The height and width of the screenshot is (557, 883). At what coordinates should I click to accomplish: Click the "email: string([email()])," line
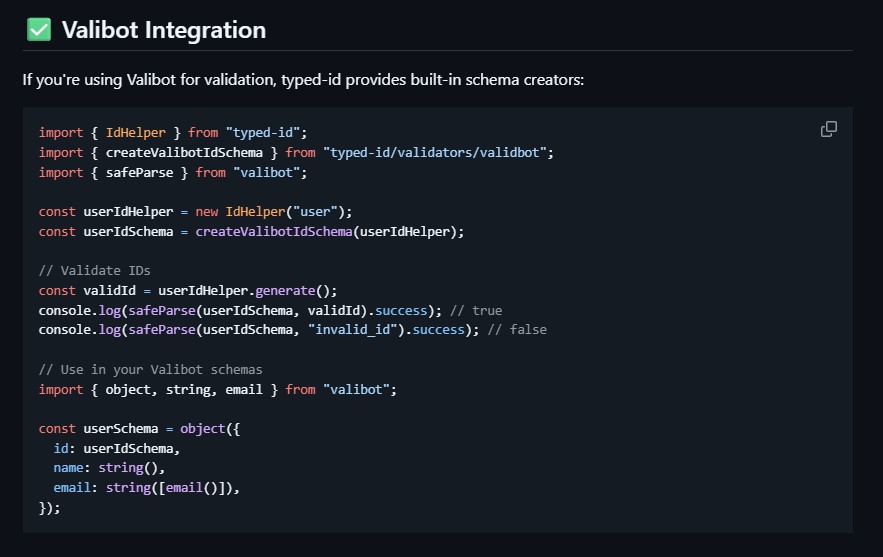click(146, 488)
